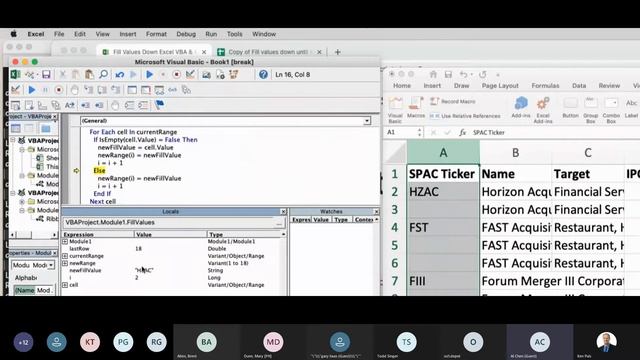Open the Locals Window icon in the Debug toolbar
The width and height of the screenshot is (640, 360).
click(132, 90)
